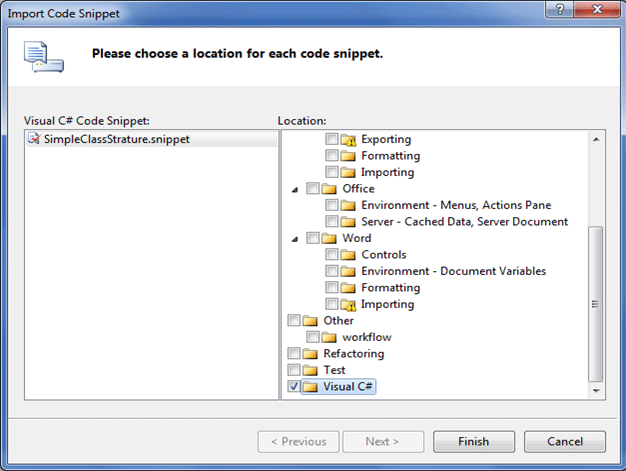Click the Refactoring folder icon
The width and height of the screenshot is (626, 471).
(310, 353)
